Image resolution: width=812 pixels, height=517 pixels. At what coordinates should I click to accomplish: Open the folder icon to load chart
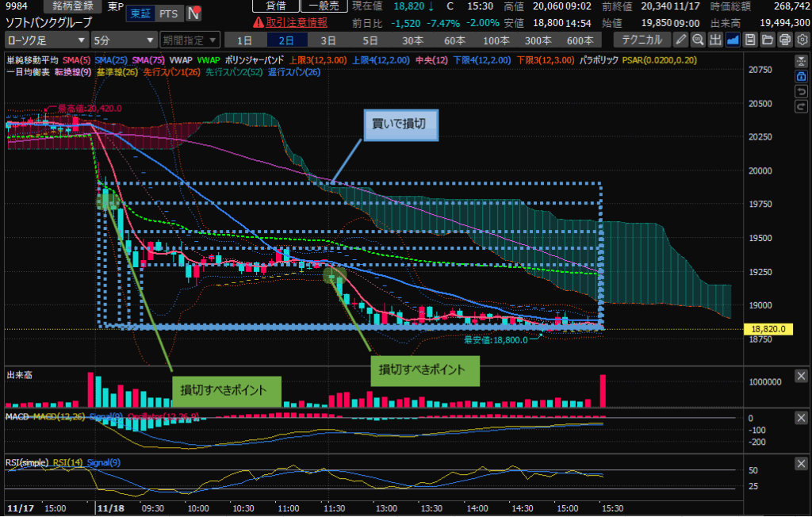click(767, 40)
